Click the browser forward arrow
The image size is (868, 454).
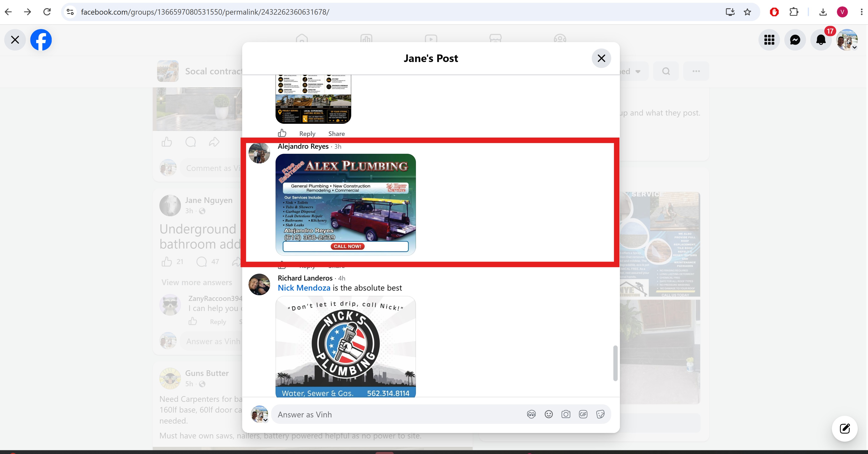28,12
